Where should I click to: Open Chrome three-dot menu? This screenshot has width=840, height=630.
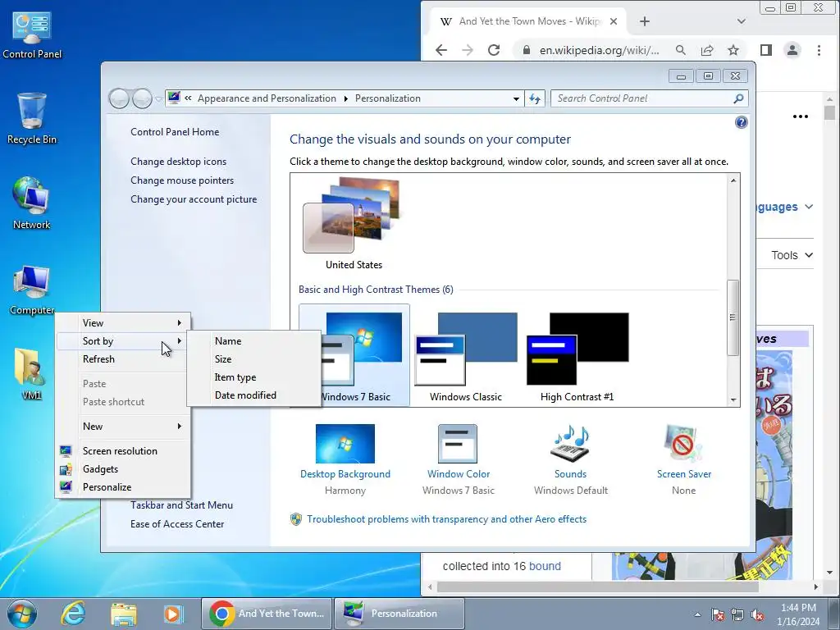pos(819,50)
